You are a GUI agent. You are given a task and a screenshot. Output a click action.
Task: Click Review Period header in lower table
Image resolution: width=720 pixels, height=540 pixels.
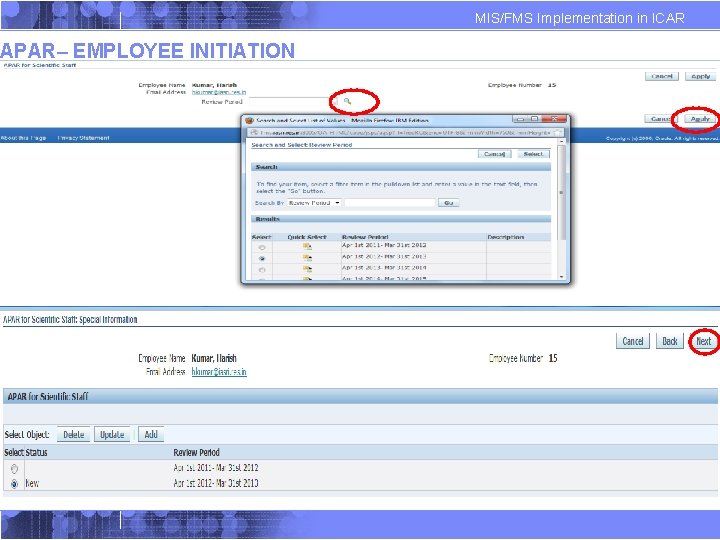point(197,453)
